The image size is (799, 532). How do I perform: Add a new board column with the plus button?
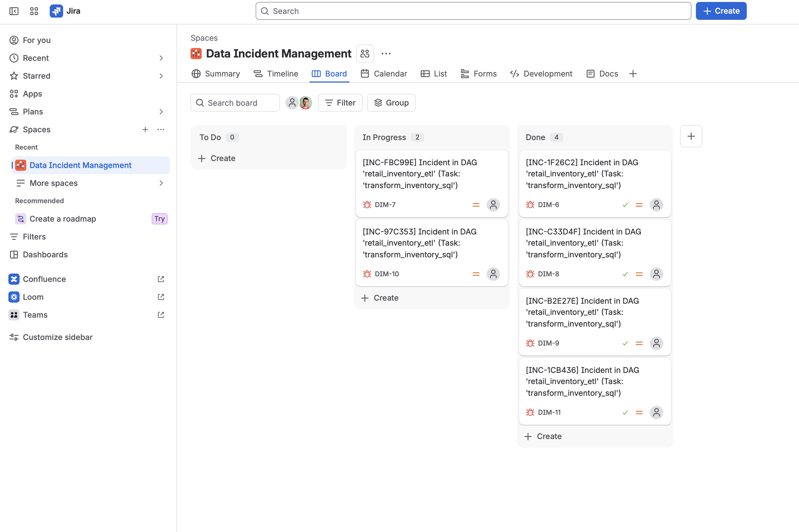691,136
